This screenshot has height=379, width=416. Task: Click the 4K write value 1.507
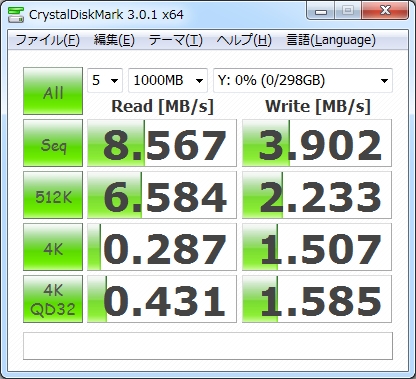pyautogui.click(x=317, y=247)
